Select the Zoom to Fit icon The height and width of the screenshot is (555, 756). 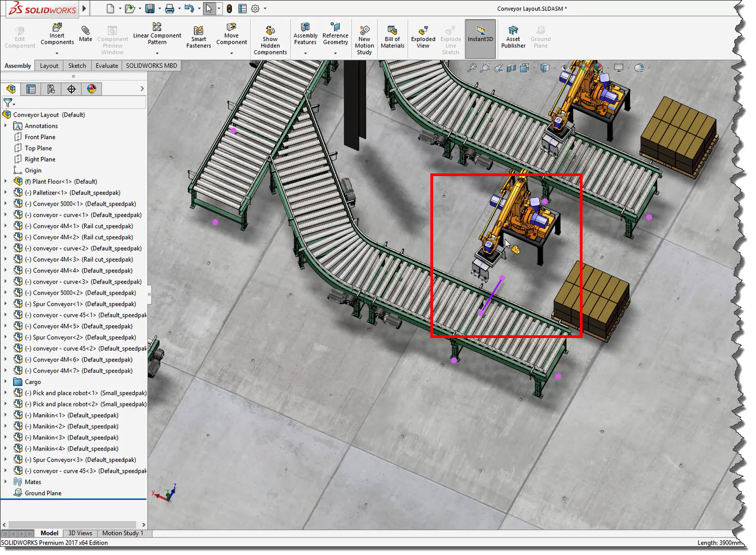tap(471, 68)
